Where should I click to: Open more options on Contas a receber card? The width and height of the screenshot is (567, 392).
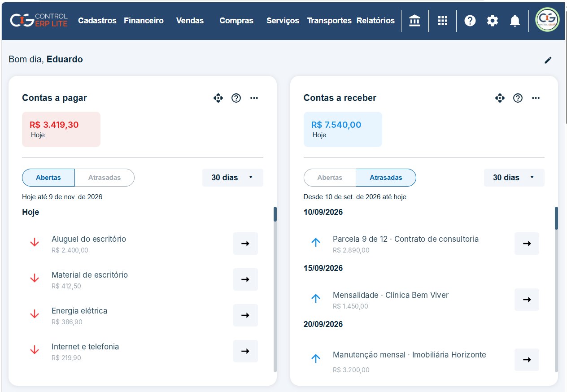(x=536, y=98)
